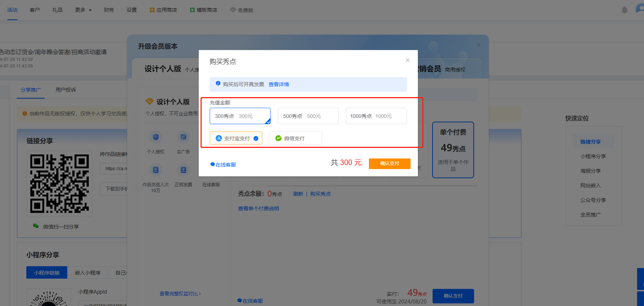
Task: Switch to 分享推广 tab
Action: [31, 90]
